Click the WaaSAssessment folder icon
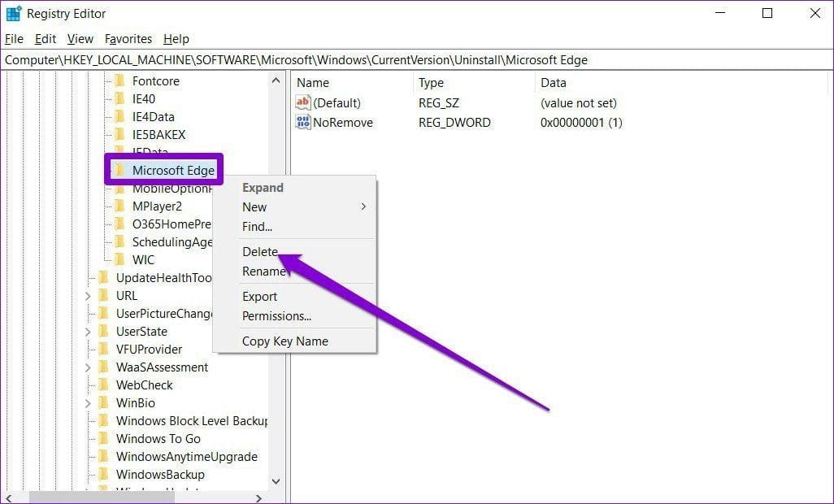This screenshot has width=834, height=504. (x=104, y=367)
